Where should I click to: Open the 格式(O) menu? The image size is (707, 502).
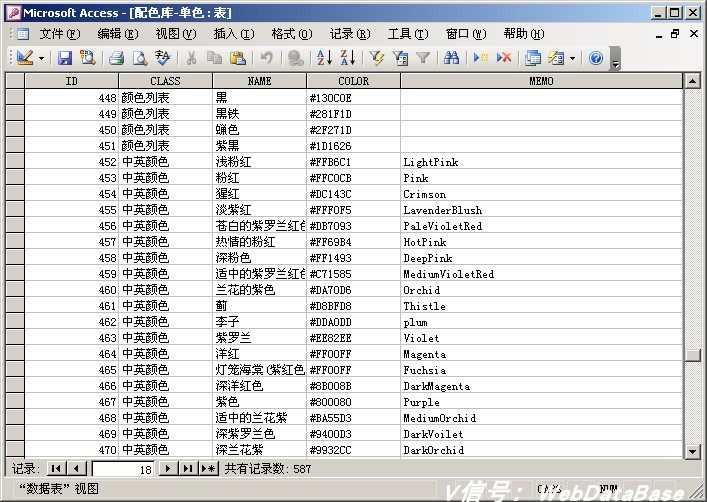292,34
